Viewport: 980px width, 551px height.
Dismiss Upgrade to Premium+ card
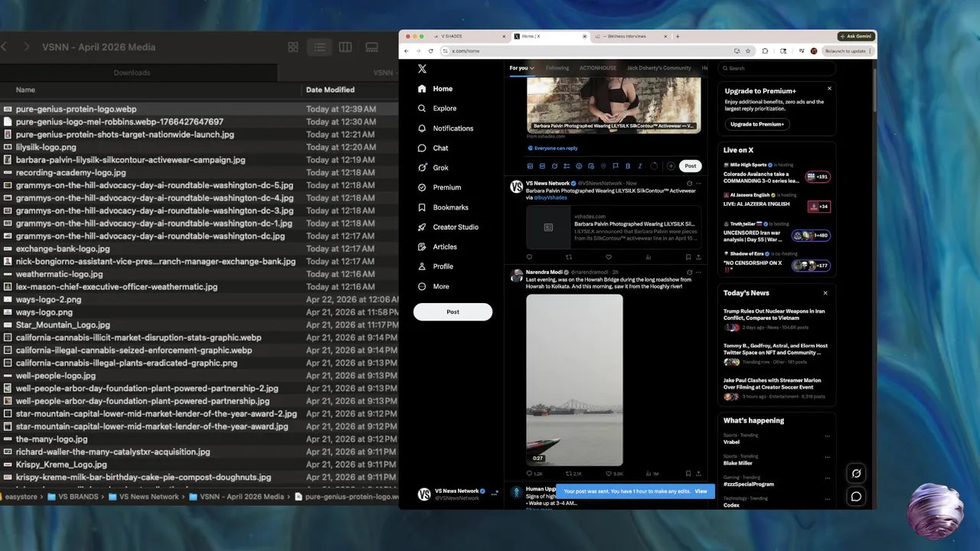tap(829, 89)
